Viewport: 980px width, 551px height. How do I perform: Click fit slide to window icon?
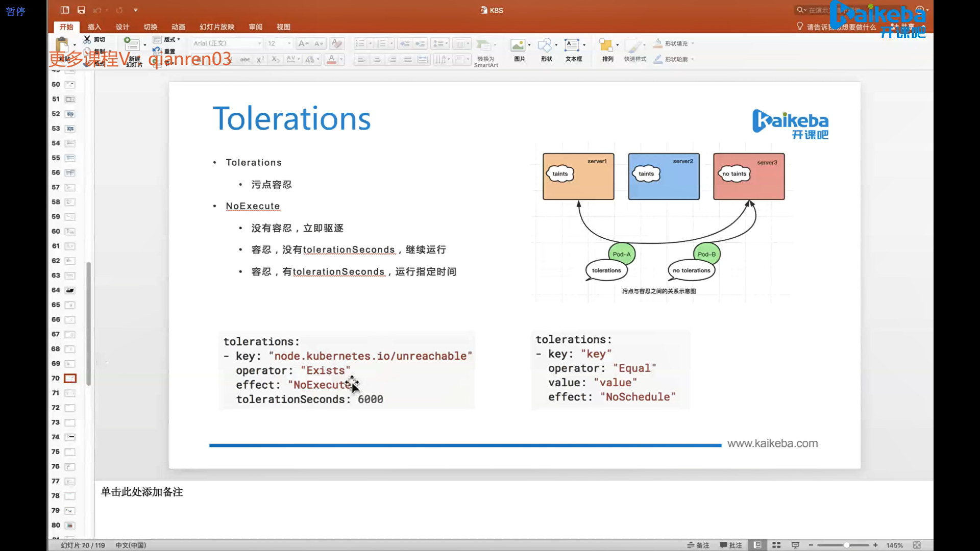[x=917, y=545]
